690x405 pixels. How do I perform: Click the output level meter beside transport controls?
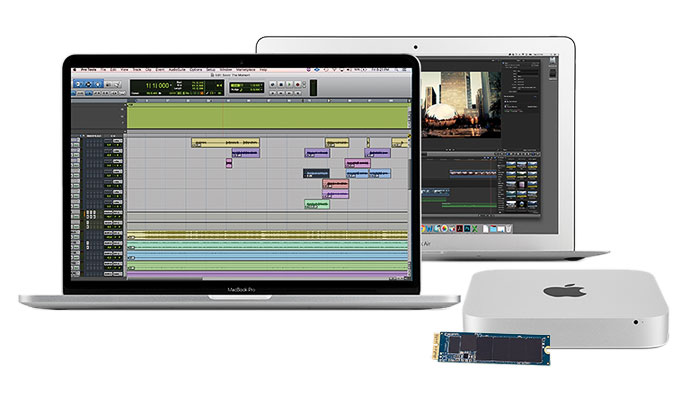[313, 88]
